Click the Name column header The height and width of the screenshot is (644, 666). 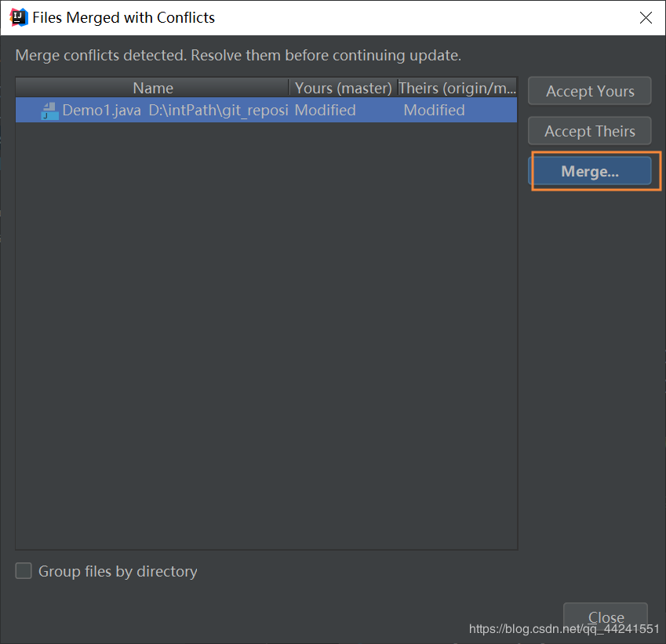(152, 88)
